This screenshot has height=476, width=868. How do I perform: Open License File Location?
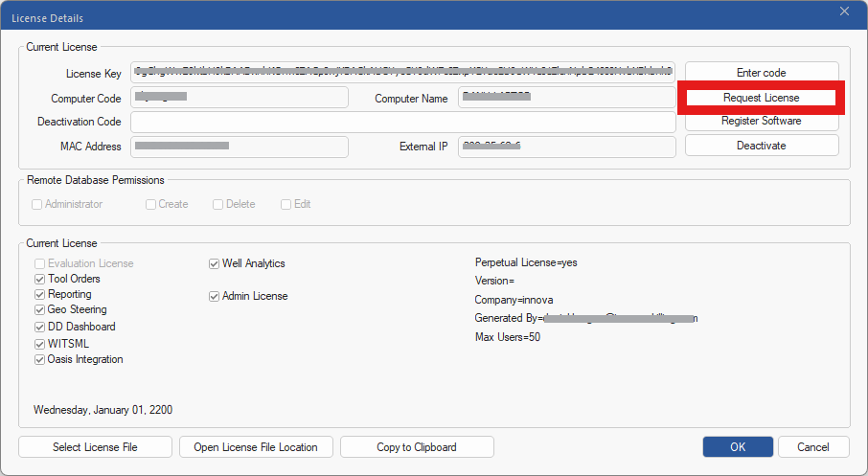pos(256,446)
